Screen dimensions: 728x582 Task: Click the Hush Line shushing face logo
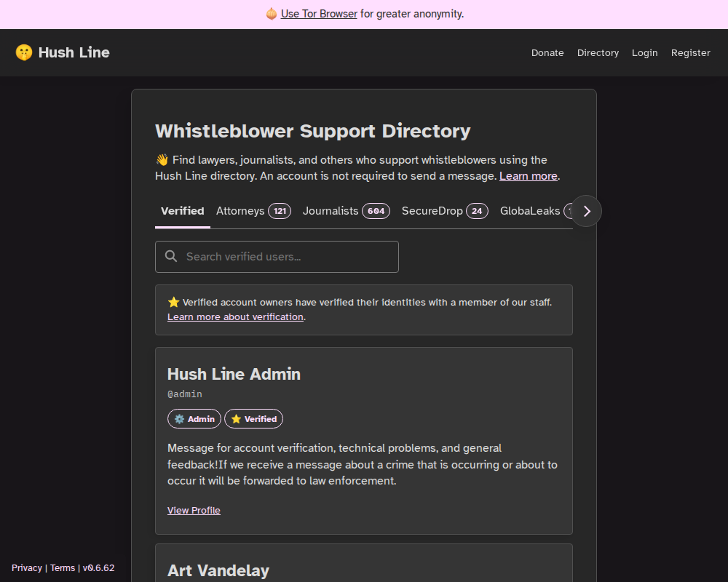[24, 52]
